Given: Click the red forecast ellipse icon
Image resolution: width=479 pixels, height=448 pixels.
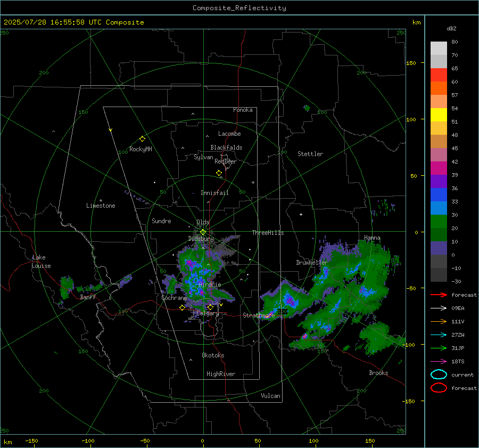Looking at the screenshot, I should 439,388.
